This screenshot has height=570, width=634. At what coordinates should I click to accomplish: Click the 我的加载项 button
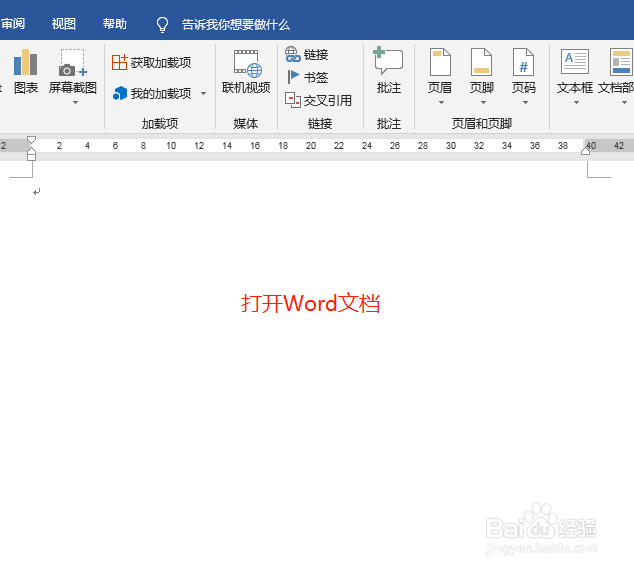tap(152, 93)
